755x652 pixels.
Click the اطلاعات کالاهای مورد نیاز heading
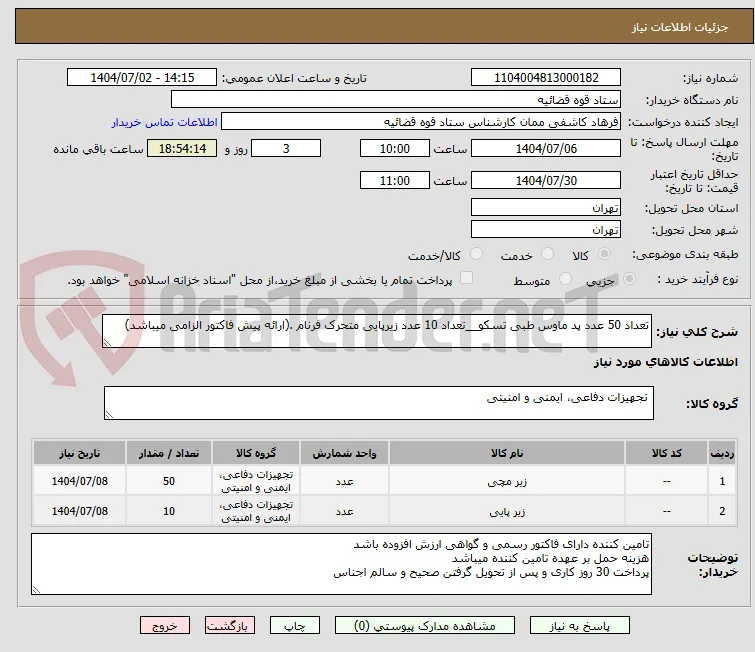[x=665, y=362]
